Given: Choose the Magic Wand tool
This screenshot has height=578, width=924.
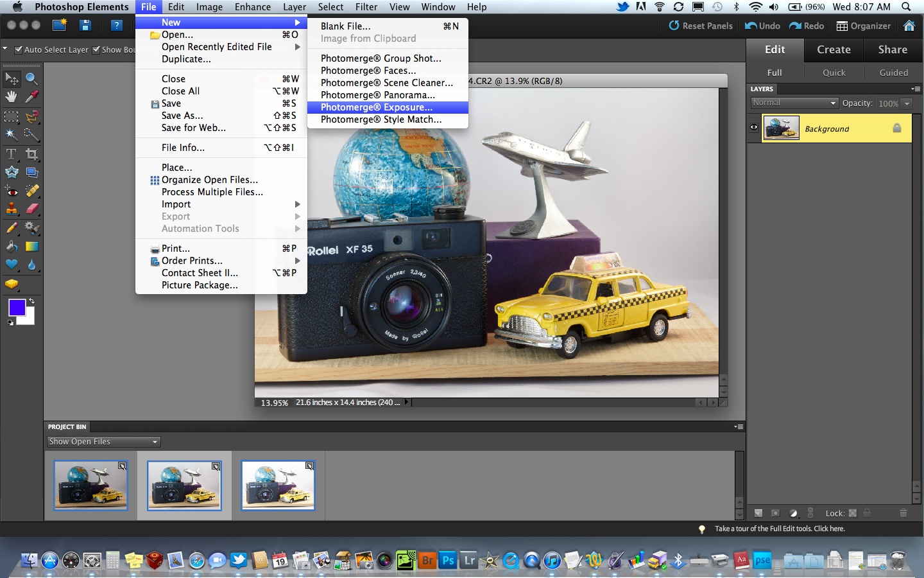Looking at the screenshot, I should [x=12, y=135].
